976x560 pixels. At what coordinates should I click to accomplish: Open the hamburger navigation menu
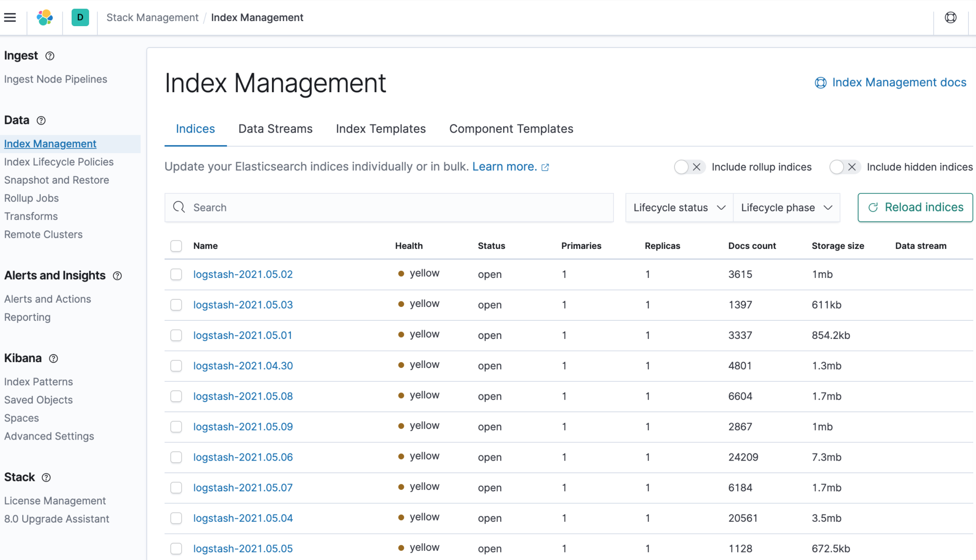[10, 17]
